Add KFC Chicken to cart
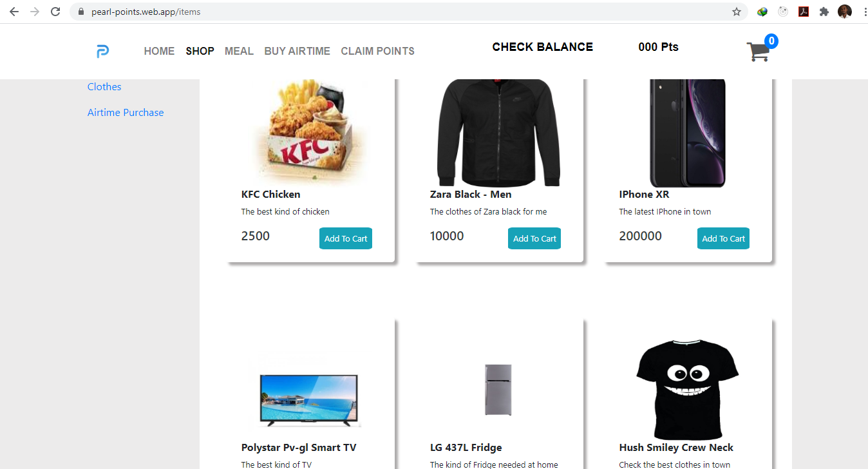This screenshot has height=469, width=868. pyautogui.click(x=346, y=238)
